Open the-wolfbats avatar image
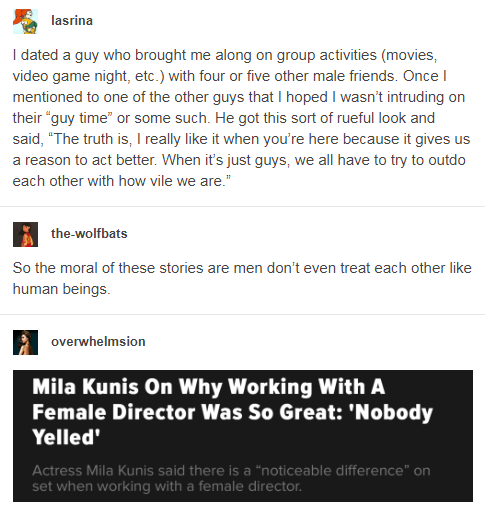The height and width of the screenshot is (515, 485). [x=25, y=234]
